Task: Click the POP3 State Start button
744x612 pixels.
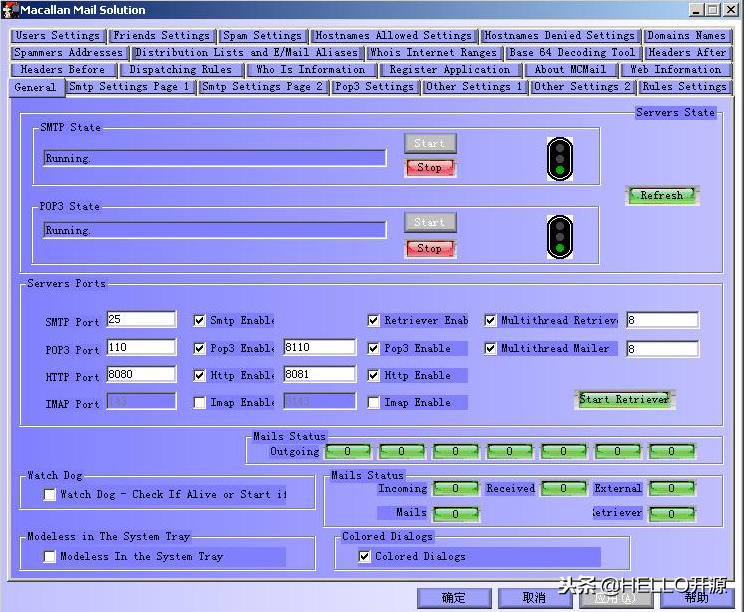Action: (430, 222)
